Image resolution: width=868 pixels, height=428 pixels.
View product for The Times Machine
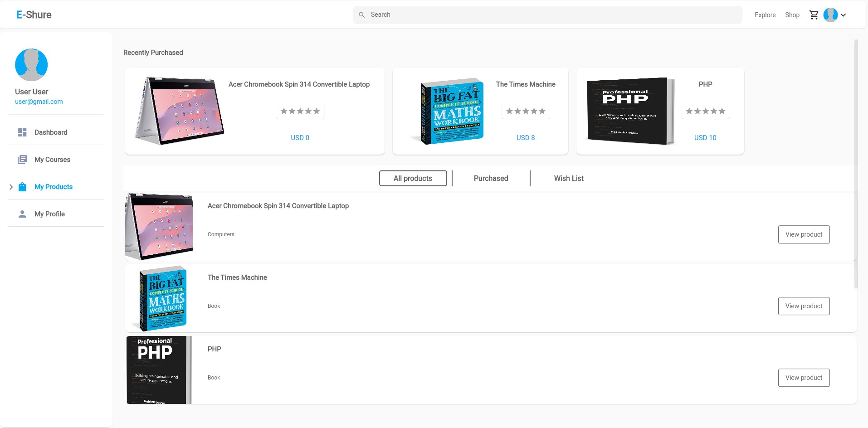click(x=804, y=306)
